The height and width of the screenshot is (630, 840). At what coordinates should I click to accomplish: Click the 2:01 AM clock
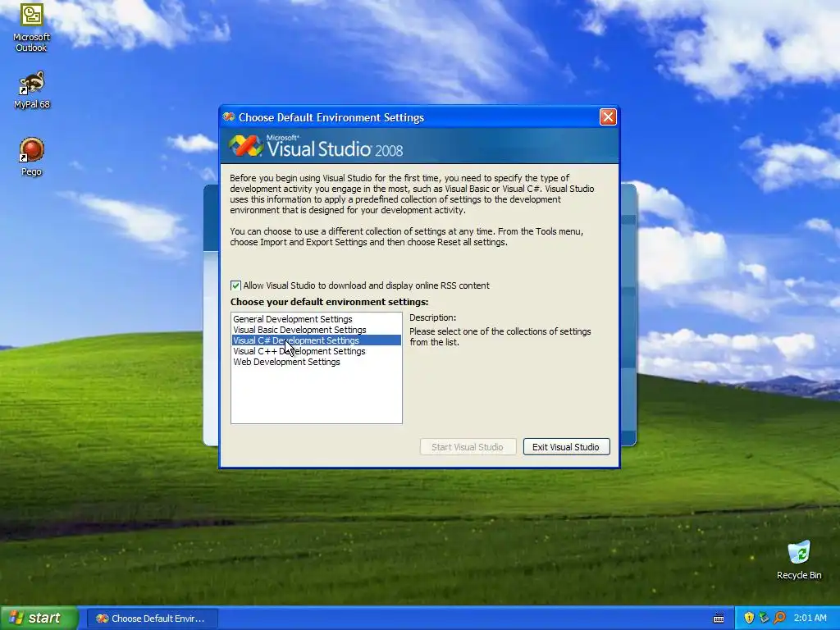pyautogui.click(x=810, y=618)
